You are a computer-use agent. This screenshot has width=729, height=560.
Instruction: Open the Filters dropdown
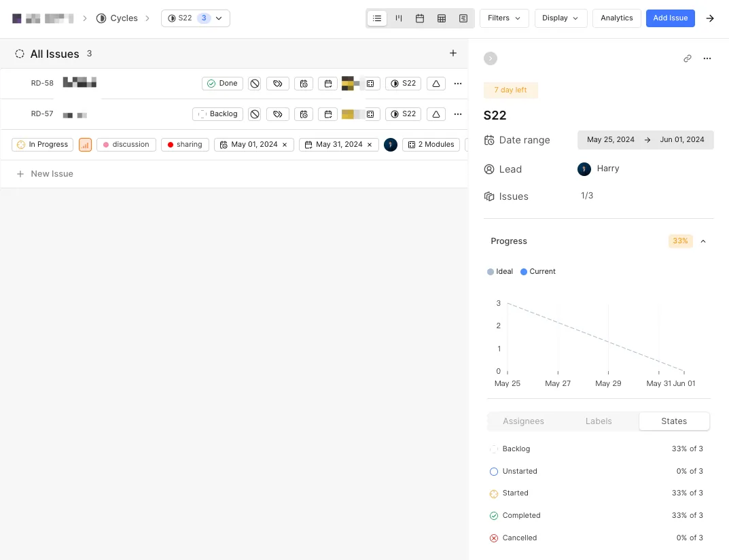(x=504, y=18)
